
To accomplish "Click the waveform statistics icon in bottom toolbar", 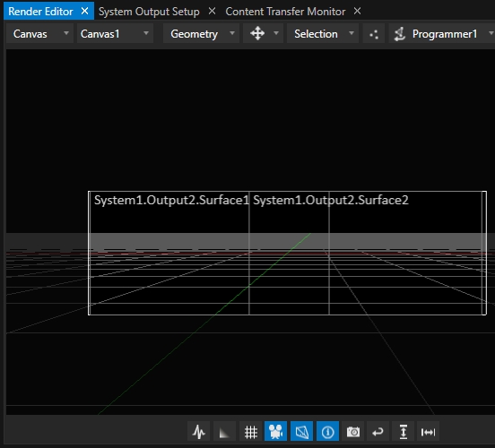I will click(198, 431).
